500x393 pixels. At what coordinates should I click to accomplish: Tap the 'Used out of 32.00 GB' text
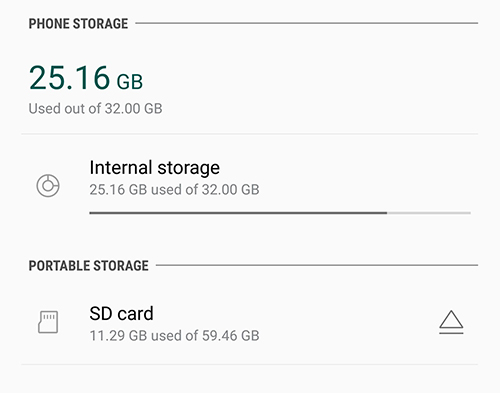95,109
